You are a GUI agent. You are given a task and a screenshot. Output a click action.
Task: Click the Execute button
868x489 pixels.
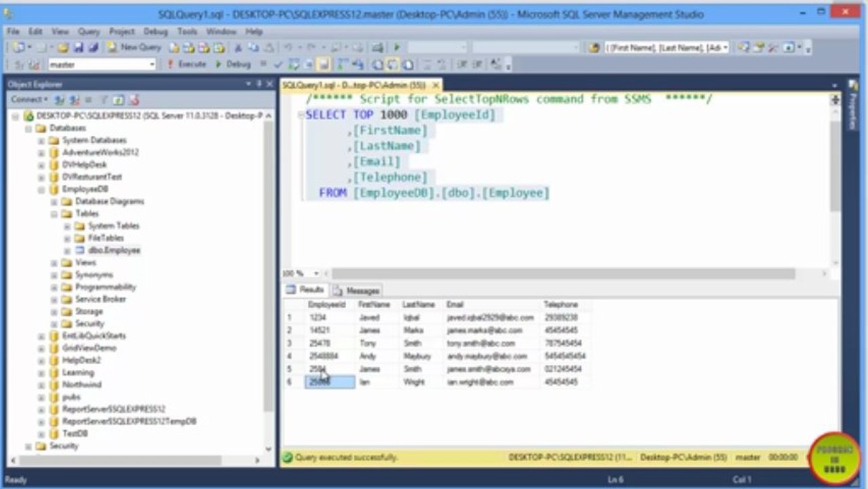pos(187,65)
